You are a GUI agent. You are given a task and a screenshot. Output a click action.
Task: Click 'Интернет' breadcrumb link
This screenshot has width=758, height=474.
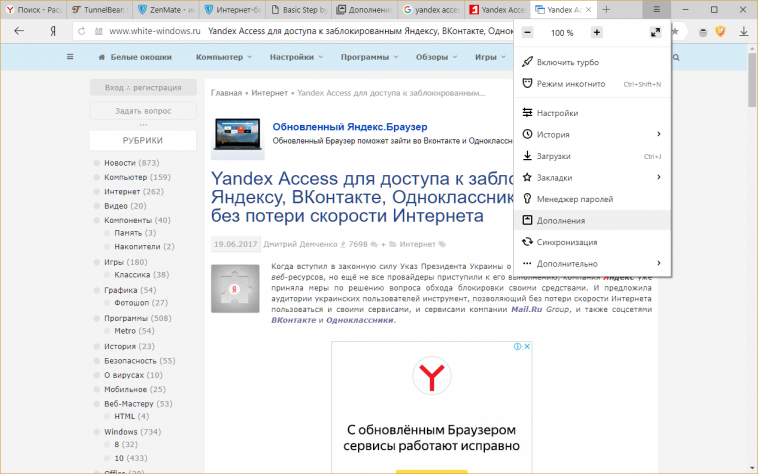coord(269,93)
